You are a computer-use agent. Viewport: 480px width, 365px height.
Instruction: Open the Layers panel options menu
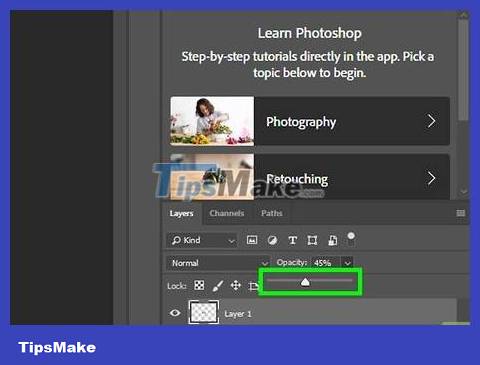pyautogui.click(x=461, y=213)
